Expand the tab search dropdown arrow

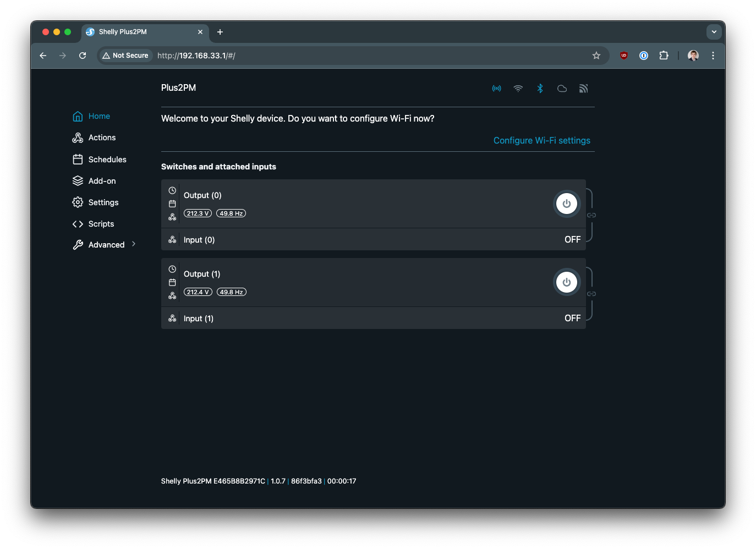714,32
